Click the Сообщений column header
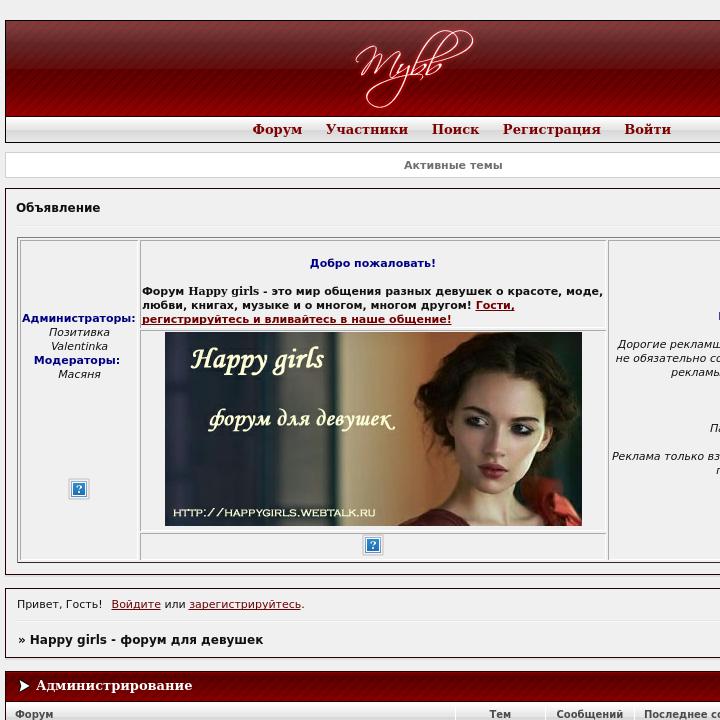The height and width of the screenshot is (720, 720). coord(590,714)
